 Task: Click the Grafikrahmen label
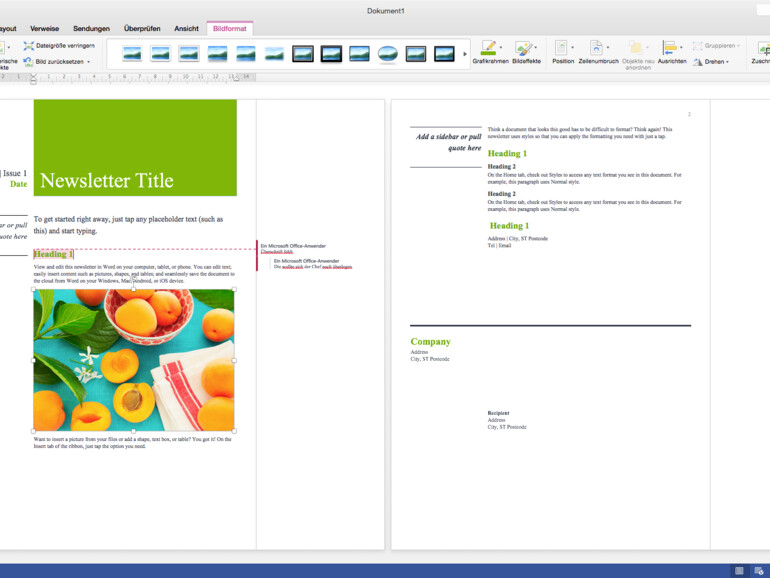pos(491,61)
